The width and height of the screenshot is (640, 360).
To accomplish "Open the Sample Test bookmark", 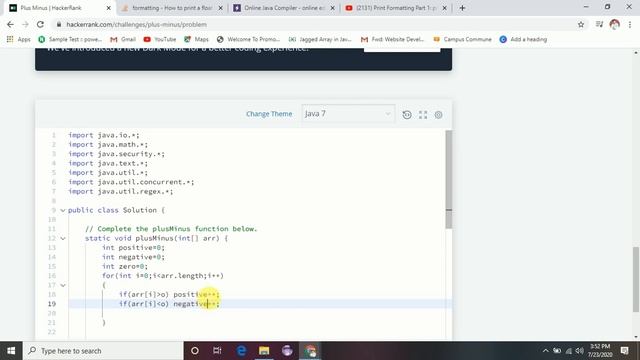I will coord(70,39).
